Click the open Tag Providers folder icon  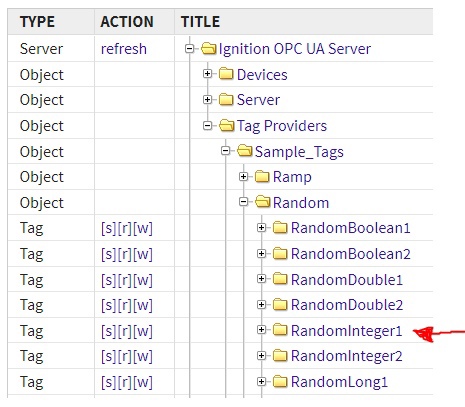click(x=227, y=125)
